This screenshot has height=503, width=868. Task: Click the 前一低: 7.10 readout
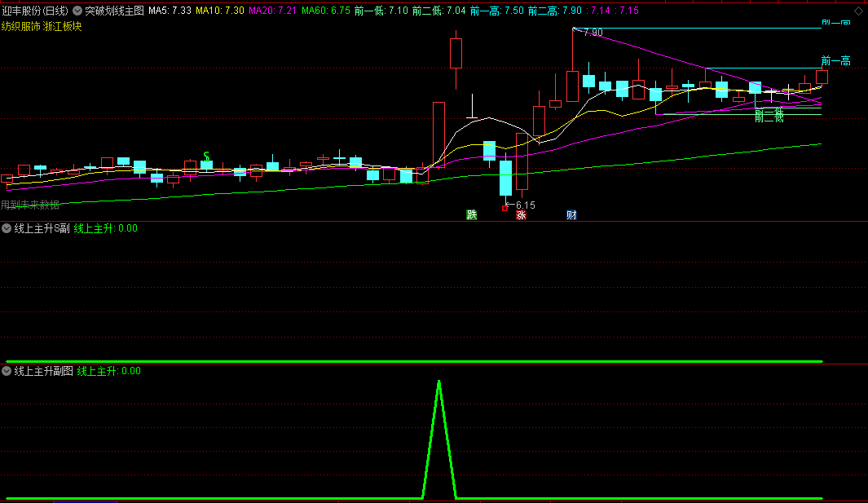click(381, 11)
